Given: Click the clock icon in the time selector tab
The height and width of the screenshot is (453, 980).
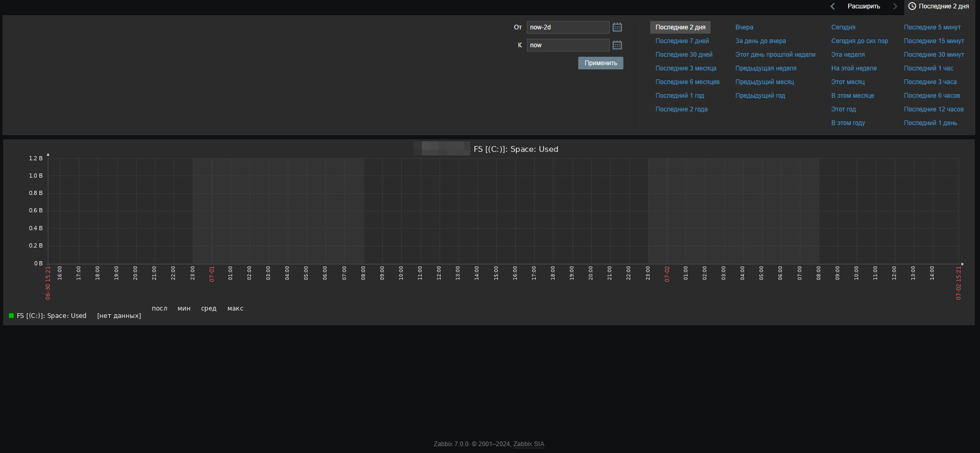Looking at the screenshot, I should (912, 6).
